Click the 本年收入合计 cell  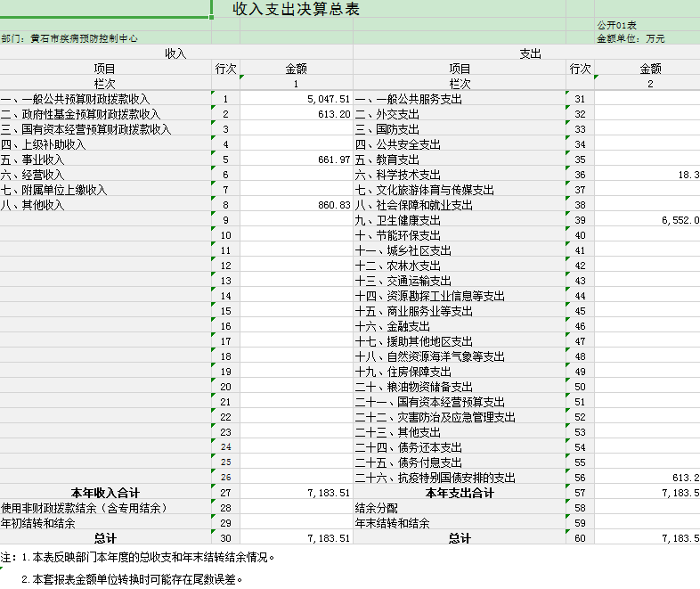pos(105,493)
